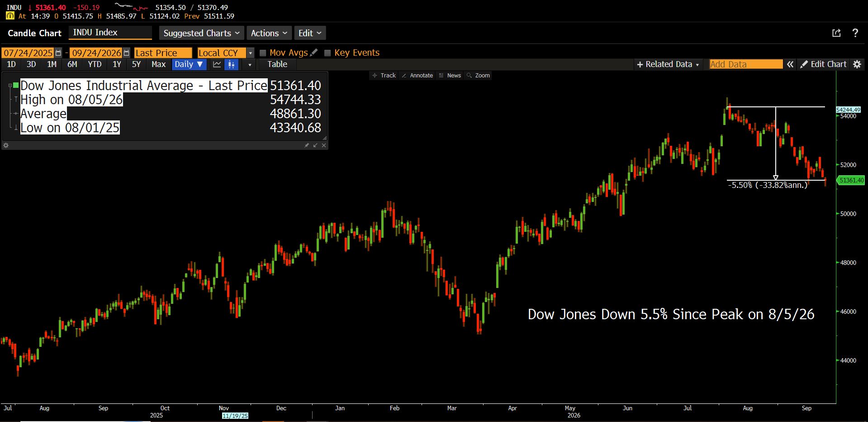Image resolution: width=868 pixels, height=422 pixels.
Task: Open chart settings gear icon
Action: 857,64
